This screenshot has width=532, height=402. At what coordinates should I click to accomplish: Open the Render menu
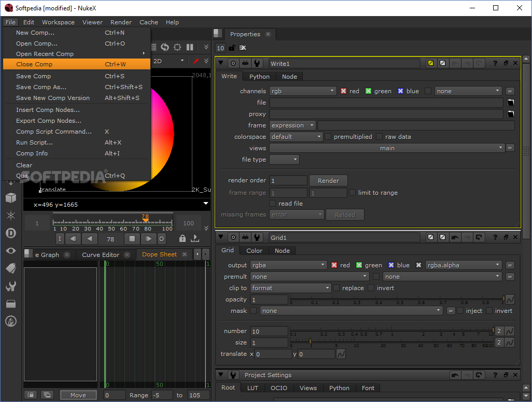pos(121,22)
